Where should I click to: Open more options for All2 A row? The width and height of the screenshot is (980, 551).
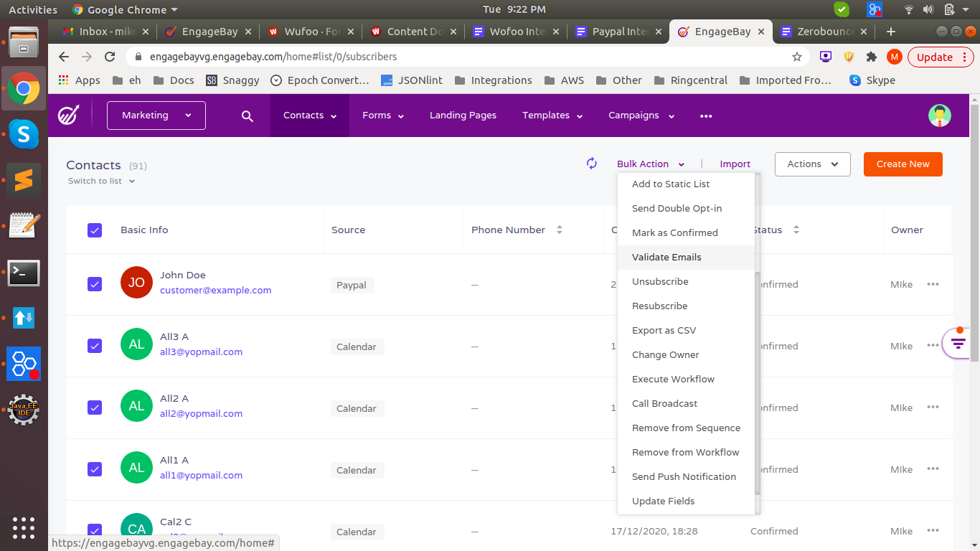(x=933, y=408)
